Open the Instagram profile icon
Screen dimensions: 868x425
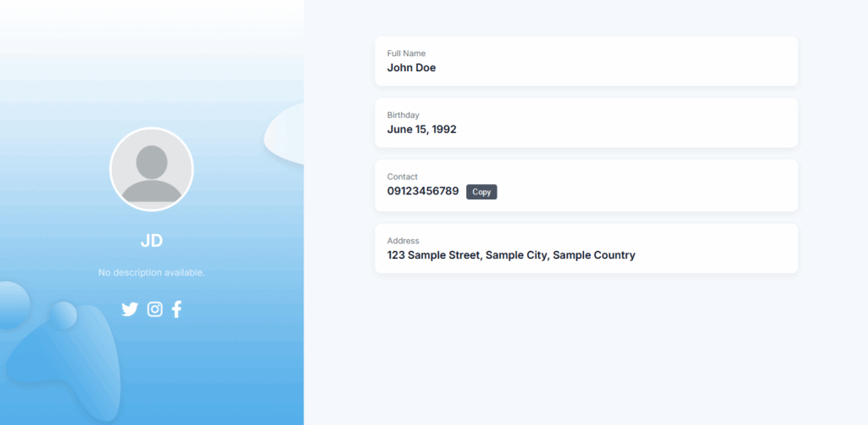point(155,310)
